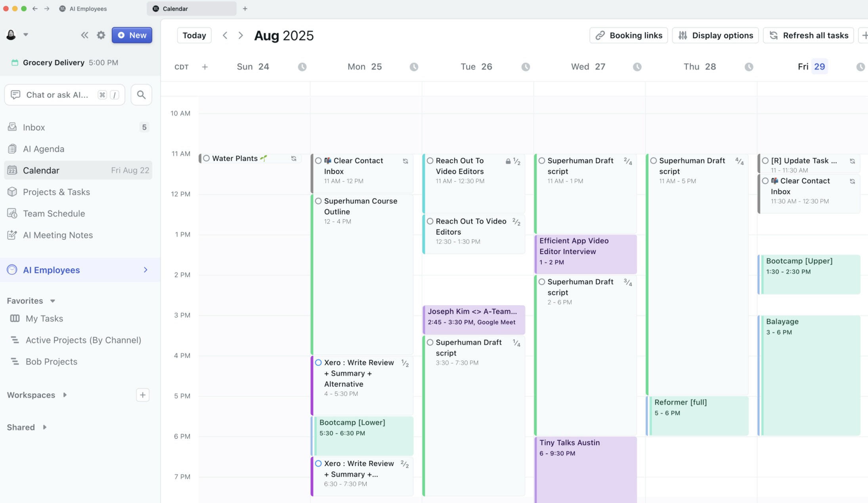Click the Projects & Tasks cube icon
This screenshot has width=868, height=503.
coord(12,192)
